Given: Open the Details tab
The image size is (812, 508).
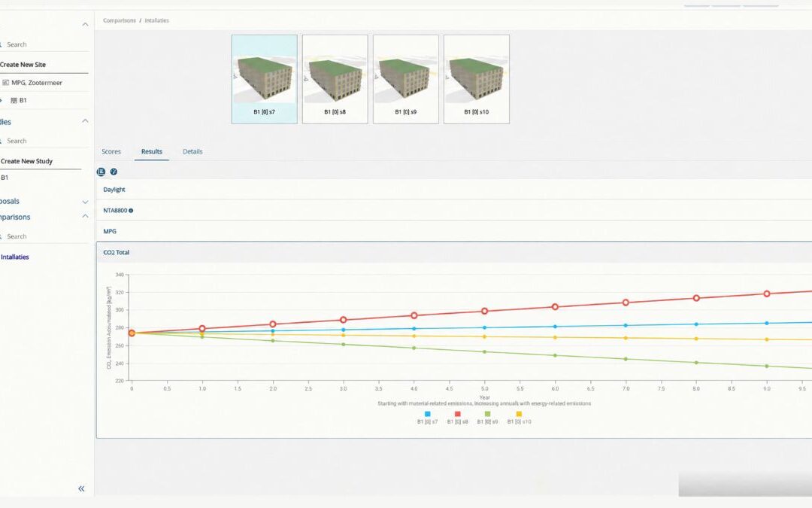Looking at the screenshot, I should 192,151.
